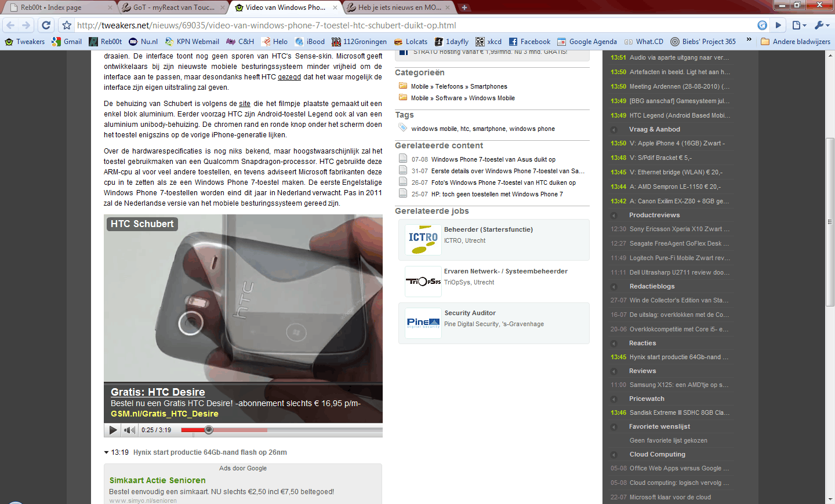The height and width of the screenshot is (504, 835).
Task: Open the Simkaart Actie Senioren ad
Action: click(158, 480)
